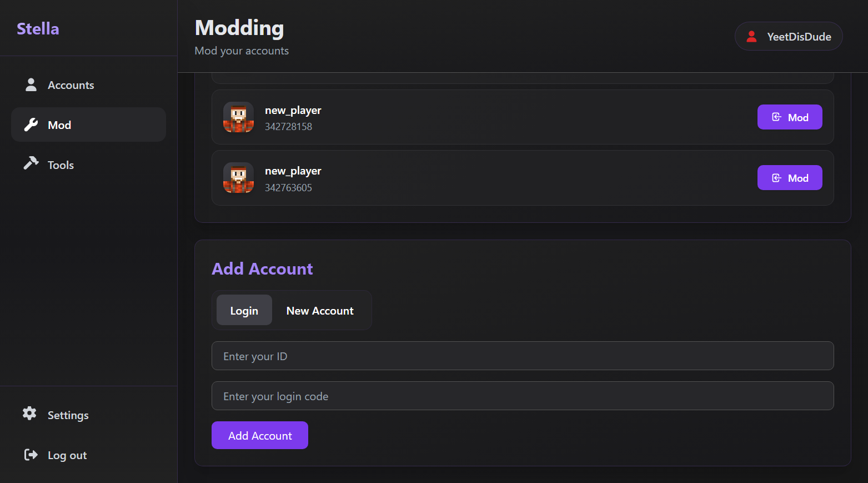Click the Settings gear icon
Viewport: 868px width, 483px height.
(x=29, y=414)
